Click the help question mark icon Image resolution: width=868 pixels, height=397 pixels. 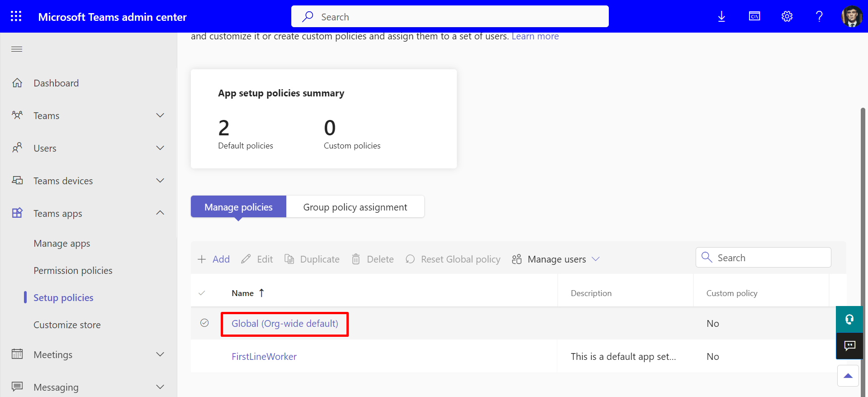tap(819, 17)
